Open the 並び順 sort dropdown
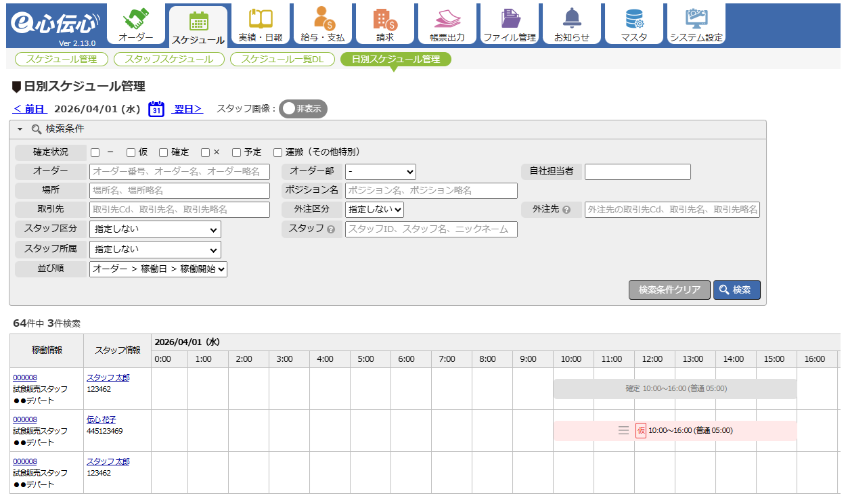This screenshot has height=504, width=850. [158, 269]
